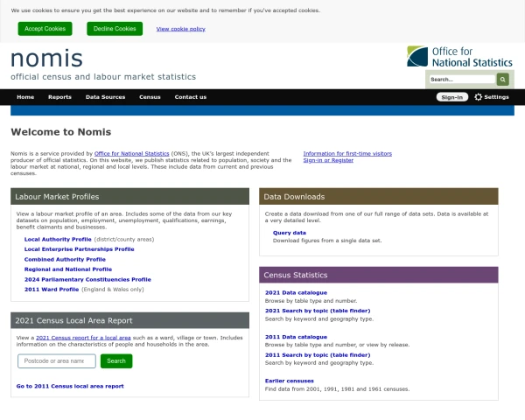Accept cookies
Screen dimensions: 525x420
pyautogui.click(x=45, y=29)
